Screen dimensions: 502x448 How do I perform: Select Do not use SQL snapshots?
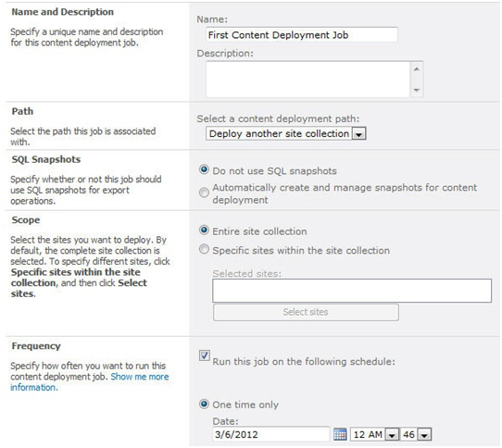coord(204,169)
